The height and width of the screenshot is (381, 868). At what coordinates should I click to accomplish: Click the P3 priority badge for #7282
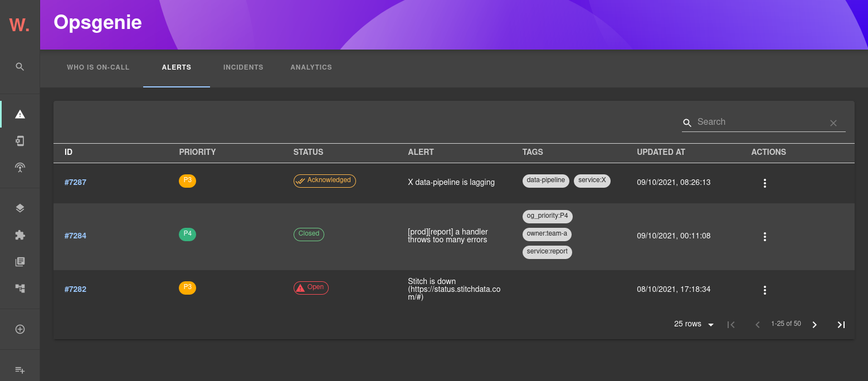(x=187, y=287)
